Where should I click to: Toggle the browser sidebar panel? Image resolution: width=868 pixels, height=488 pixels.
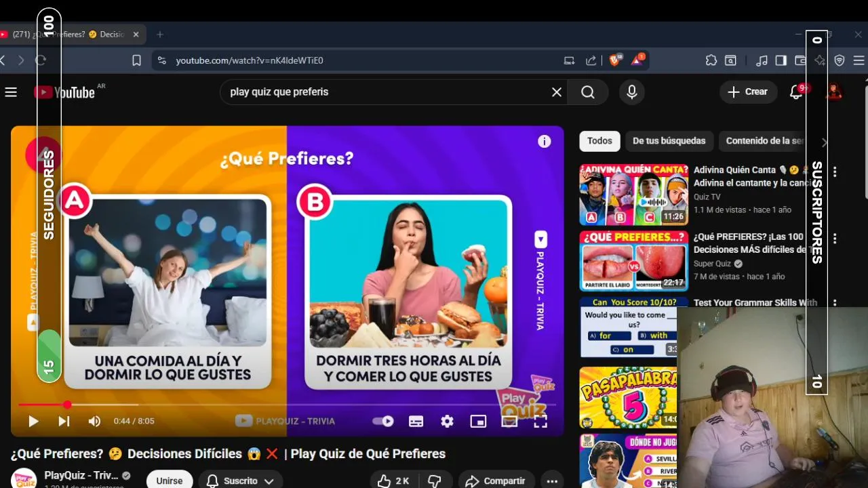tap(781, 60)
